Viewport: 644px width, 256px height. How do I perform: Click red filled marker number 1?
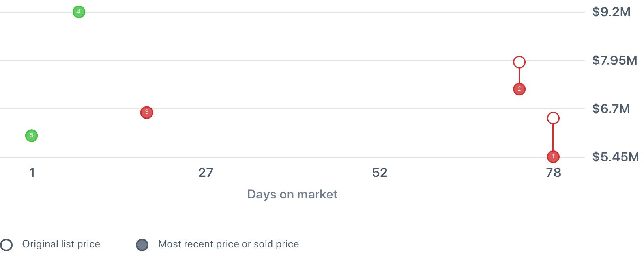553,156
